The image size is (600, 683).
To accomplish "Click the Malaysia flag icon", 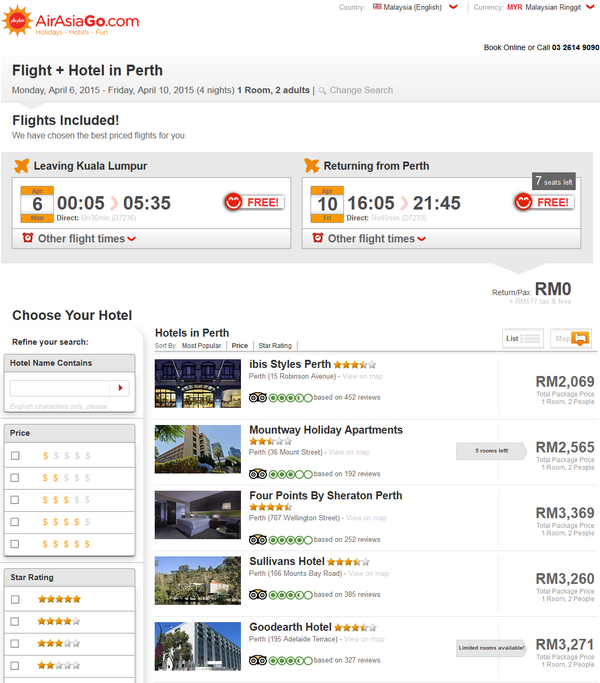I will [x=377, y=7].
